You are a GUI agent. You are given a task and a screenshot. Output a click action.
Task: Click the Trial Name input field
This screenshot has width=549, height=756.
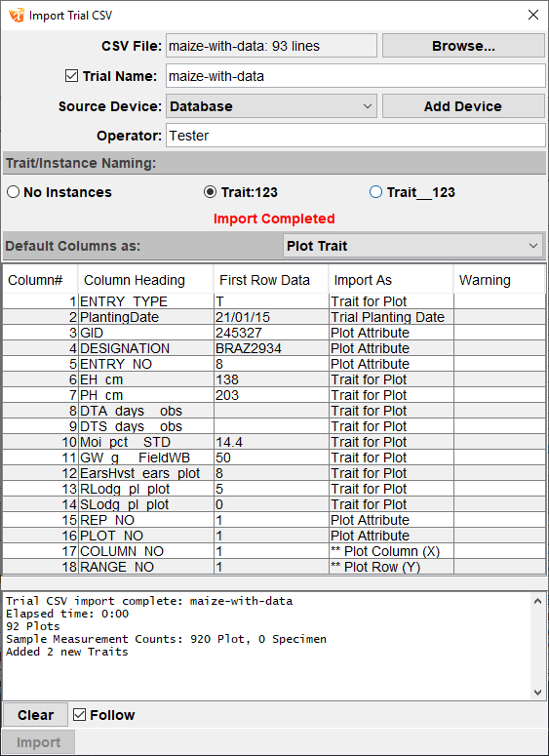click(356, 76)
